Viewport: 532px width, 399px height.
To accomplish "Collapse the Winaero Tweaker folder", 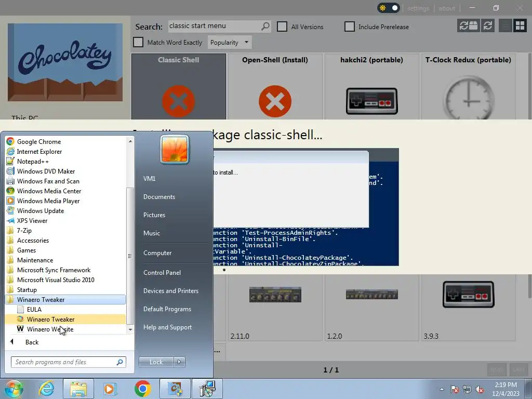I will tap(65, 299).
